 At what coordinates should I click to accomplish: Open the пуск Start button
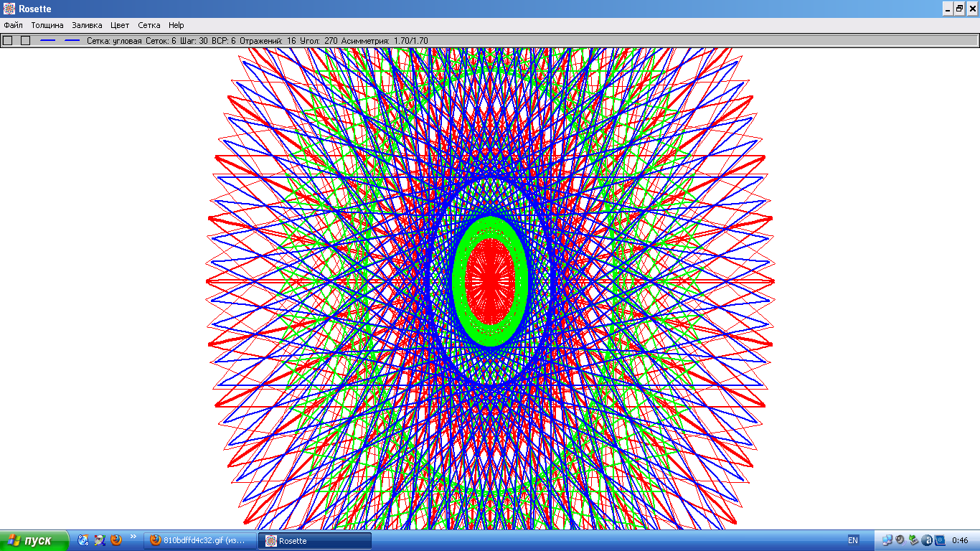point(34,540)
